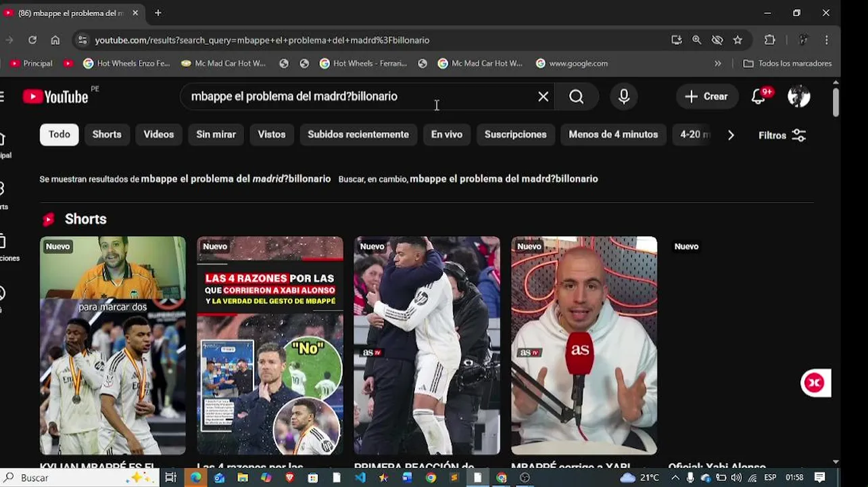Open a new browser tab
The image size is (868, 487).
pyautogui.click(x=158, y=13)
